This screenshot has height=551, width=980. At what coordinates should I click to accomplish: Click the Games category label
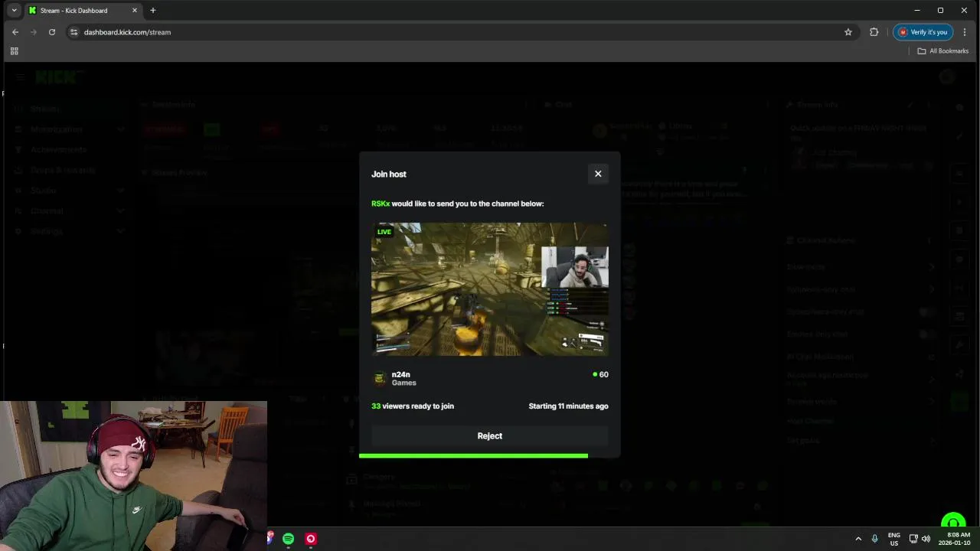[x=404, y=383]
